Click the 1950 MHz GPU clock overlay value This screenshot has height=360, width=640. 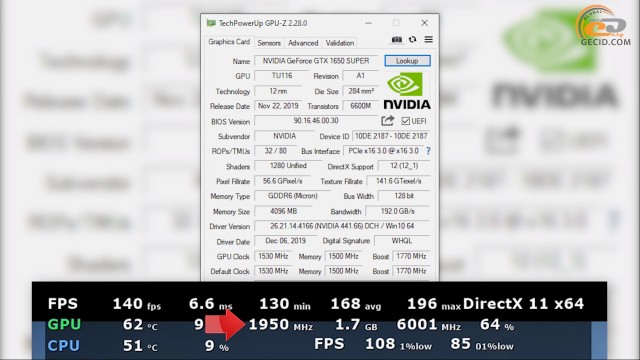[x=281, y=324]
